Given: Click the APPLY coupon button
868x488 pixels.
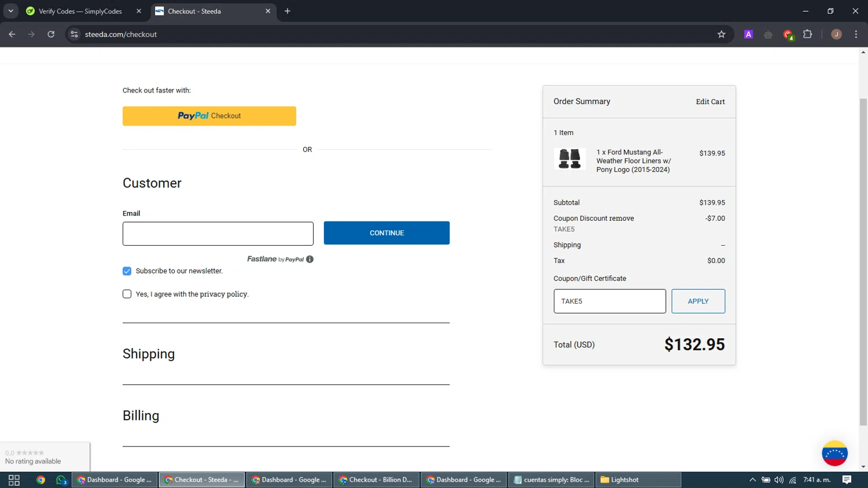Looking at the screenshot, I should [698, 301].
